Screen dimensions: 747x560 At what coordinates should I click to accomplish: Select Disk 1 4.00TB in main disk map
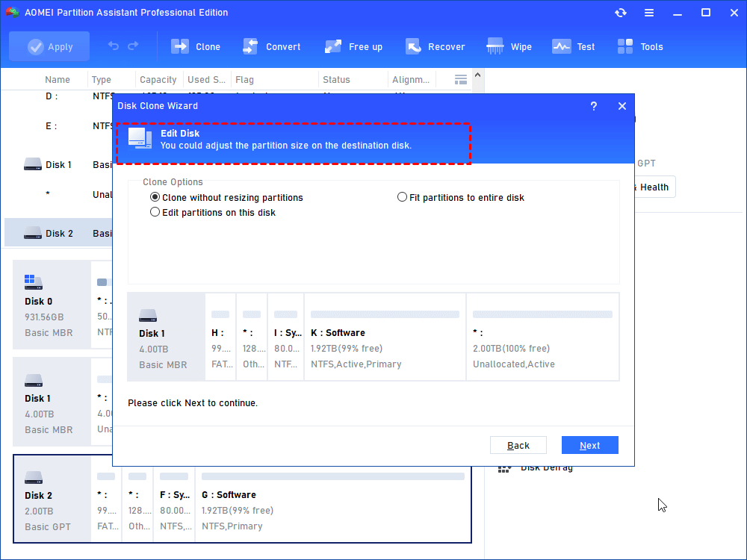point(52,402)
